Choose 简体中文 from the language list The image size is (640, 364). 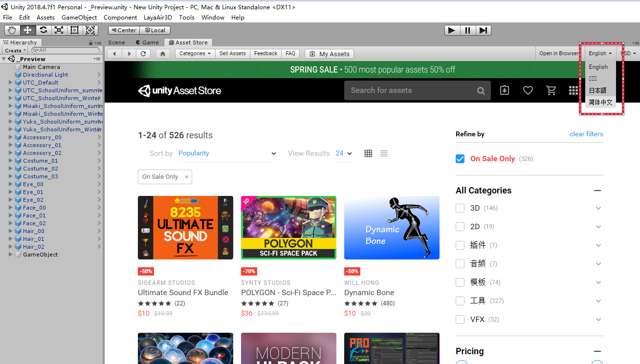(600, 102)
